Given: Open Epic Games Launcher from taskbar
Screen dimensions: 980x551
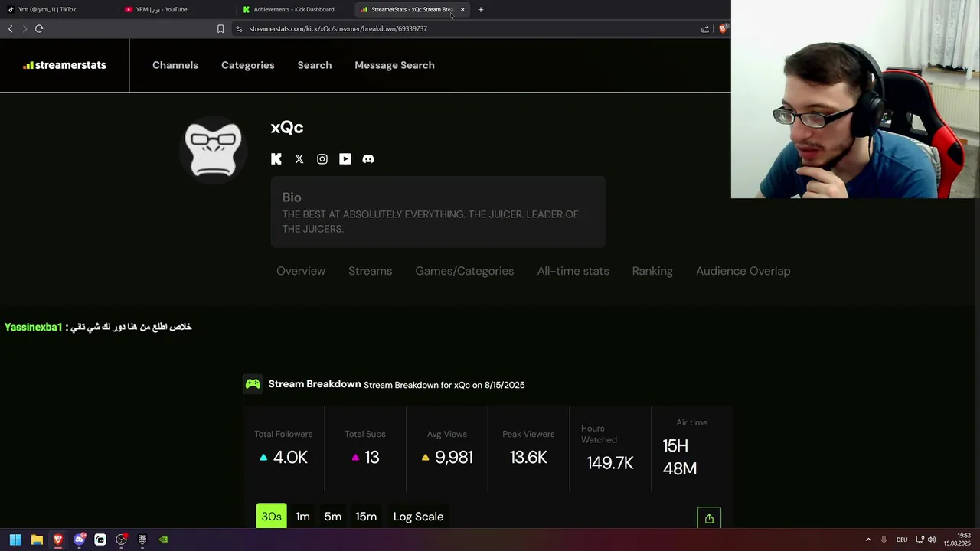Looking at the screenshot, I should 142,540.
